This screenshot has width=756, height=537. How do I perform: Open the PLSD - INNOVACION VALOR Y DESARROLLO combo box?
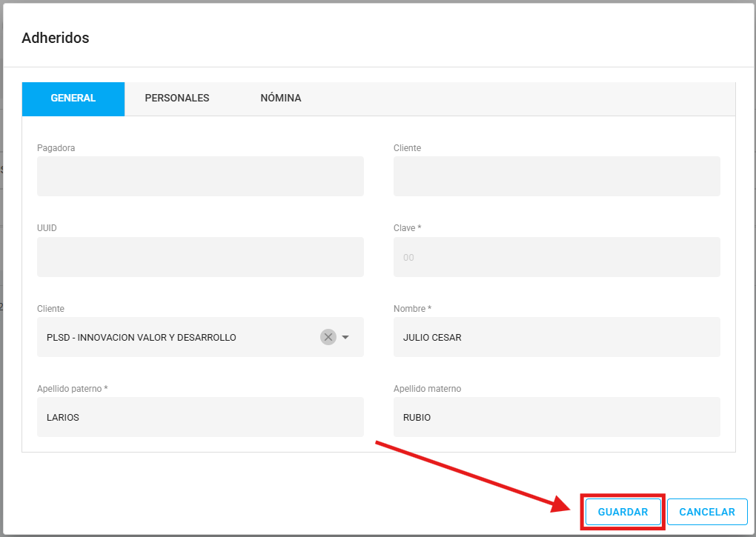pyautogui.click(x=178, y=337)
